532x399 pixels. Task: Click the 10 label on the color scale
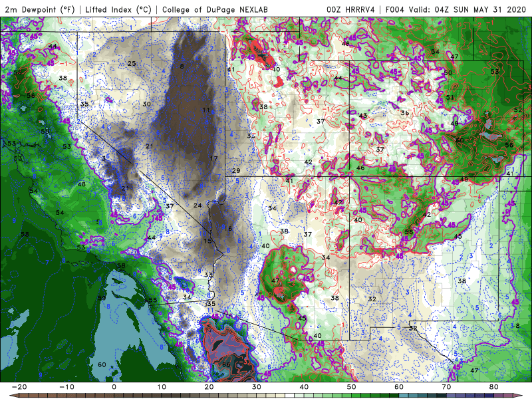point(162,387)
